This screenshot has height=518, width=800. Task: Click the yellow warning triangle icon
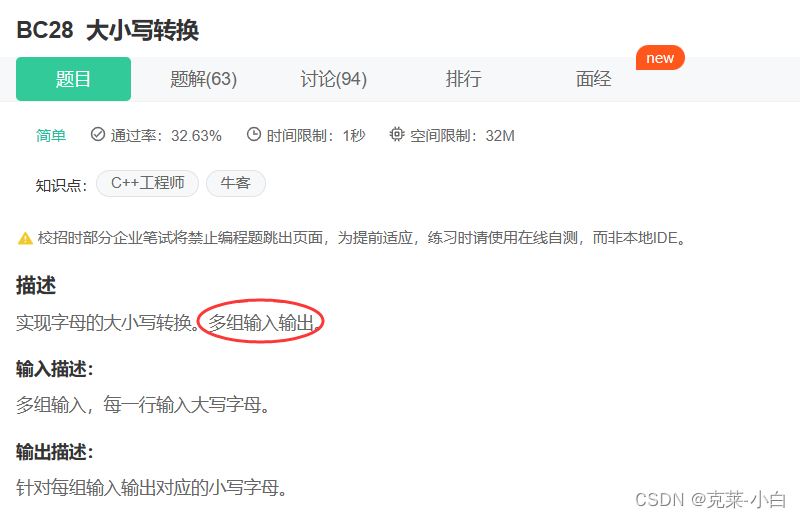click(x=25, y=238)
